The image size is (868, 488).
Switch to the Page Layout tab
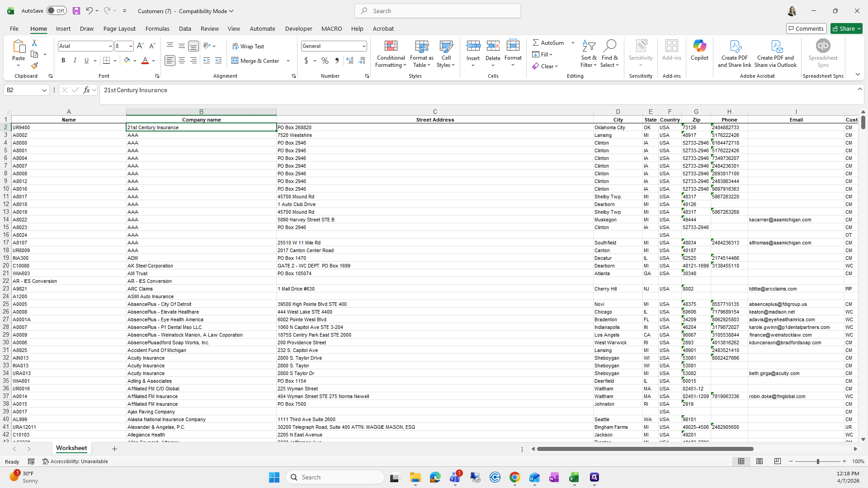[x=119, y=28]
